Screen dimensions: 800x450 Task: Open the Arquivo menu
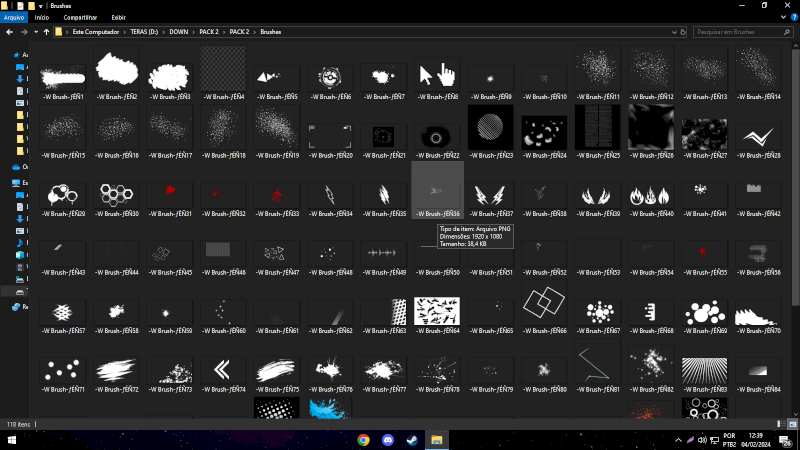pos(13,17)
